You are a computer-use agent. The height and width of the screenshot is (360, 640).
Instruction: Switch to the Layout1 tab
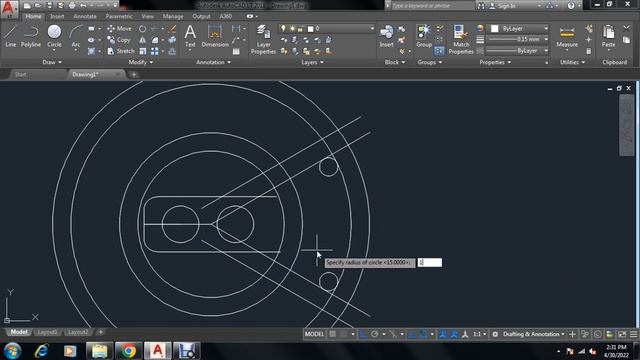click(47, 332)
